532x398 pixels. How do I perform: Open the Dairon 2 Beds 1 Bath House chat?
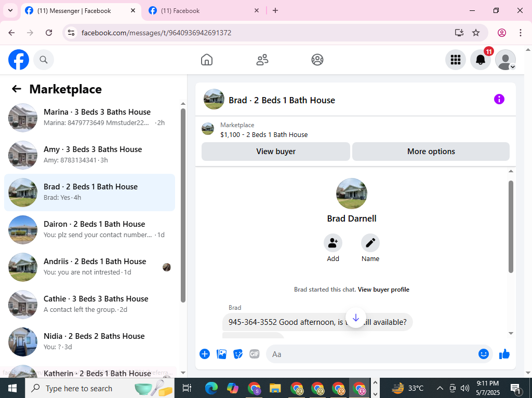[89, 230]
